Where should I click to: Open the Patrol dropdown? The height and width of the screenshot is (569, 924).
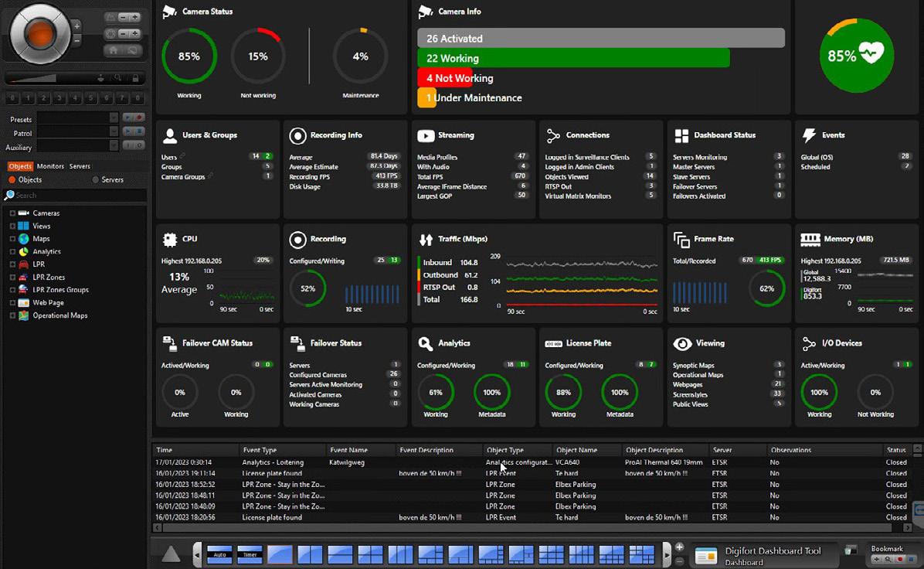coord(78,132)
